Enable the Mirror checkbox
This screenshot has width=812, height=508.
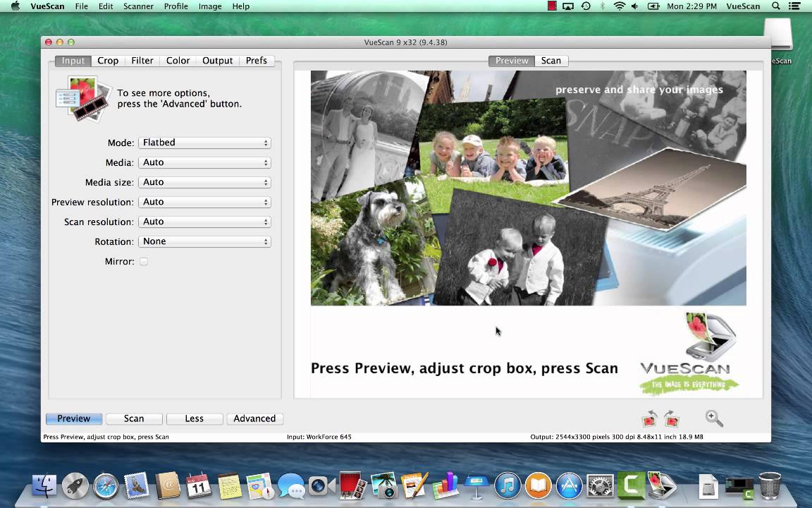(x=144, y=261)
